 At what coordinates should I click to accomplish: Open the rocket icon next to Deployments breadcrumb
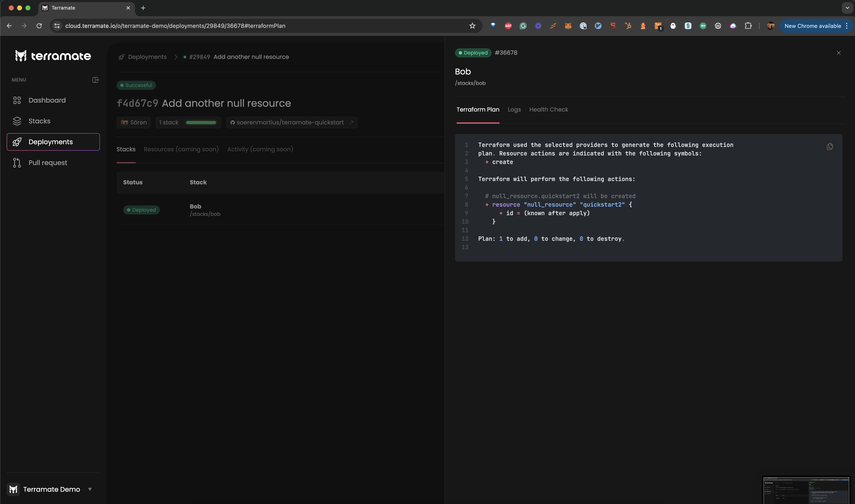pyautogui.click(x=121, y=57)
